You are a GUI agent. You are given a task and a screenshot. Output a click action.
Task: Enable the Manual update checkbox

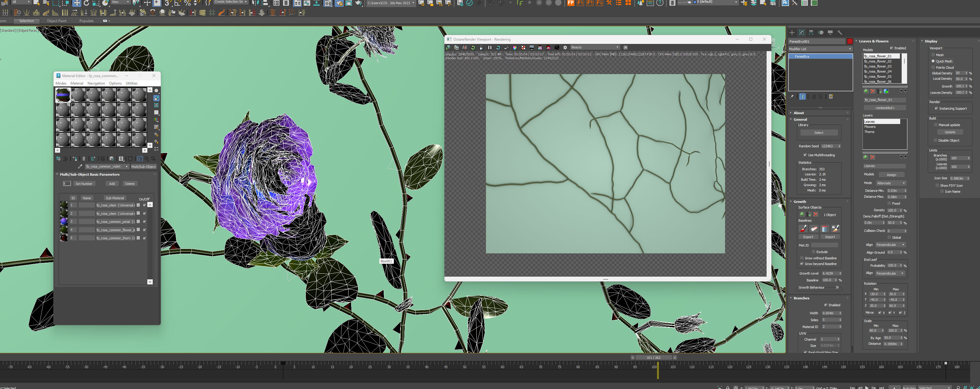[x=935, y=125]
